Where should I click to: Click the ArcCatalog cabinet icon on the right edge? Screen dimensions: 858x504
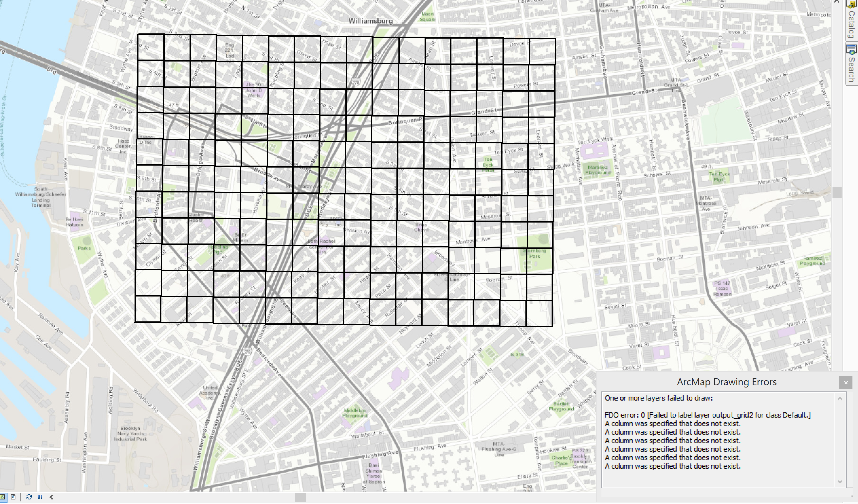coord(852,5)
